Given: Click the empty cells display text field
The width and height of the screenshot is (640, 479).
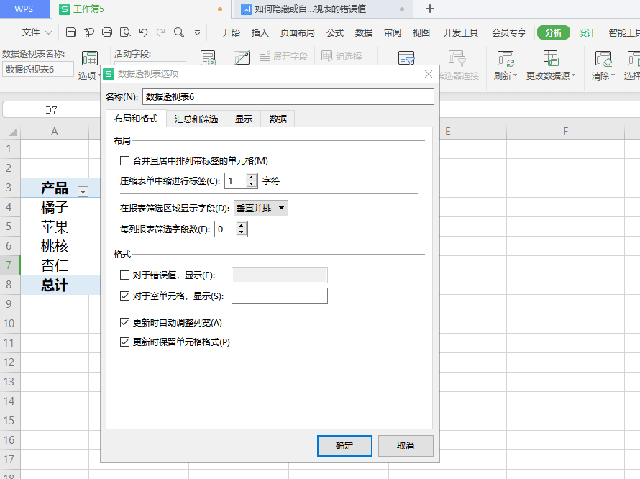Looking at the screenshot, I should (280, 295).
